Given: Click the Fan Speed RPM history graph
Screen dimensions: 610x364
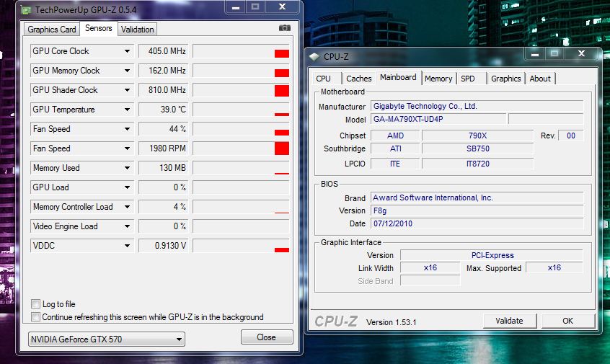Looking at the screenshot, I should (x=242, y=148).
